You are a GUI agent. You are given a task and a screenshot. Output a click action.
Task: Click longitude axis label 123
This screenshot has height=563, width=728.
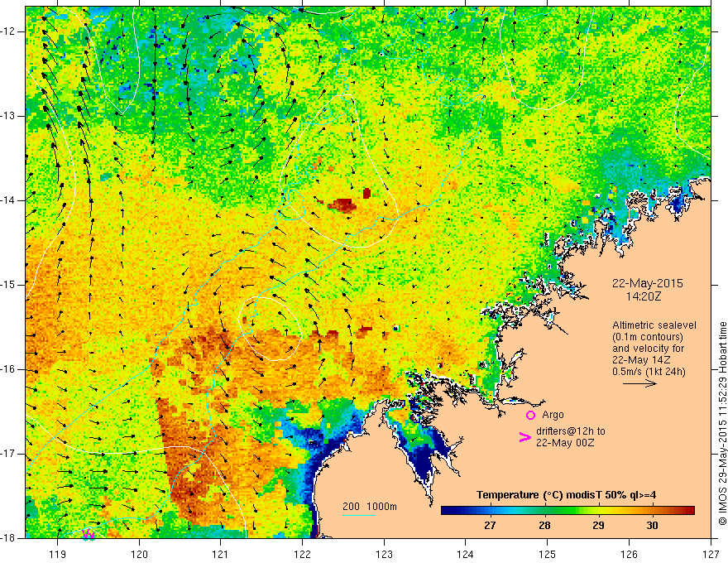(x=384, y=554)
